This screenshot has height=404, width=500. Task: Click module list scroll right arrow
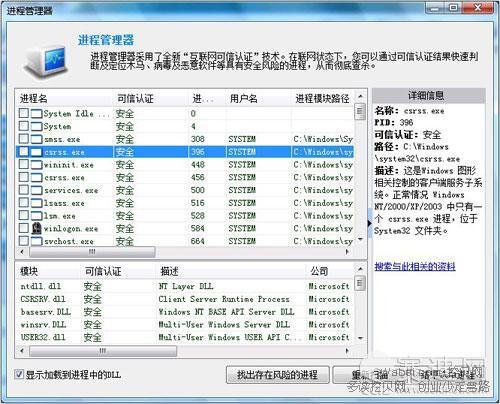(348, 351)
